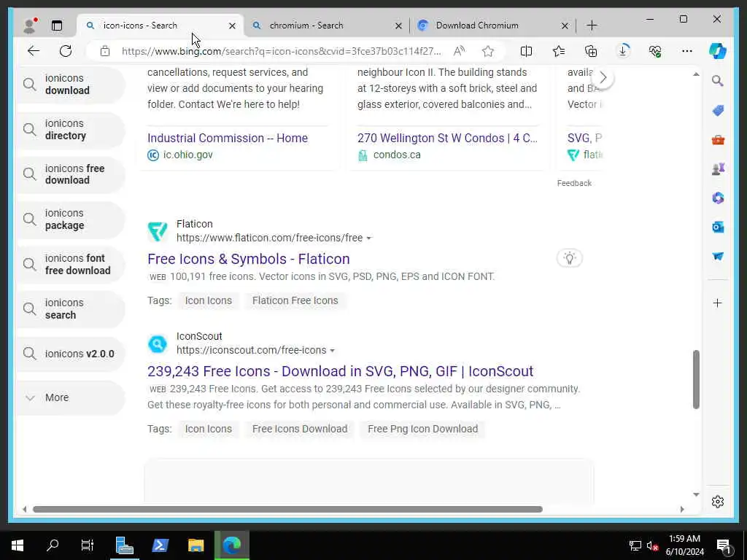The height and width of the screenshot is (560, 747).
Task: Select Free Icons Download tag
Action: point(300,429)
